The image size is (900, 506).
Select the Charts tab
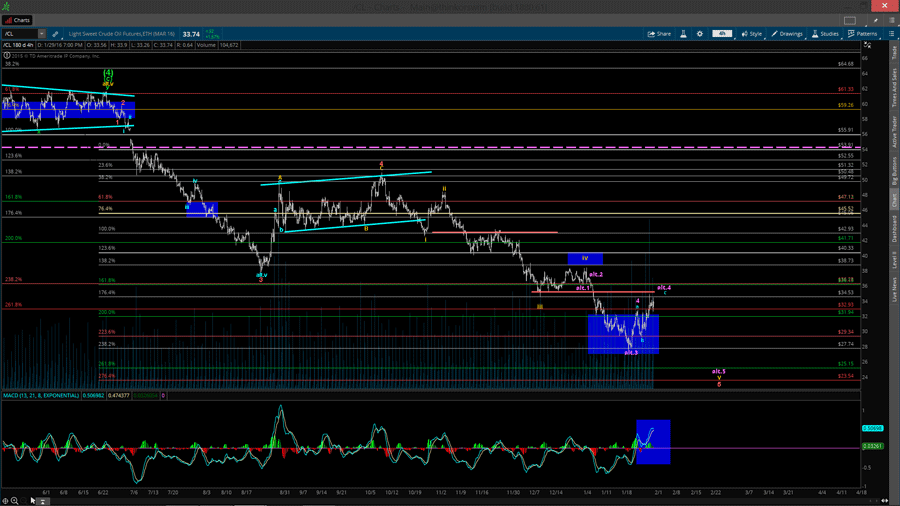click(18, 20)
